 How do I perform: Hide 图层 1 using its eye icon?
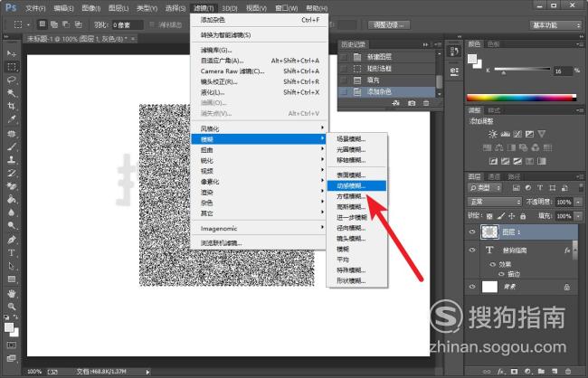pyautogui.click(x=472, y=232)
